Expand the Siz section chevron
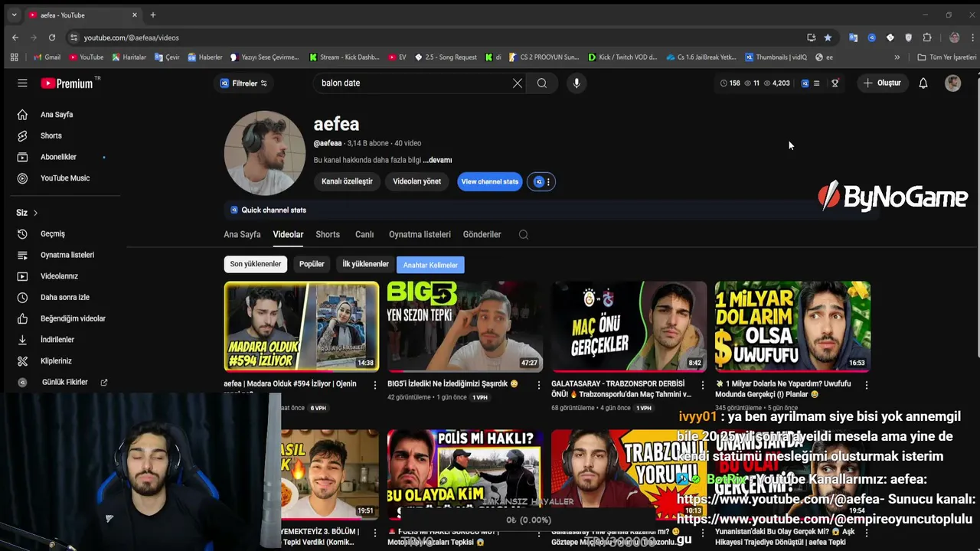The image size is (980, 551). (35, 213)
